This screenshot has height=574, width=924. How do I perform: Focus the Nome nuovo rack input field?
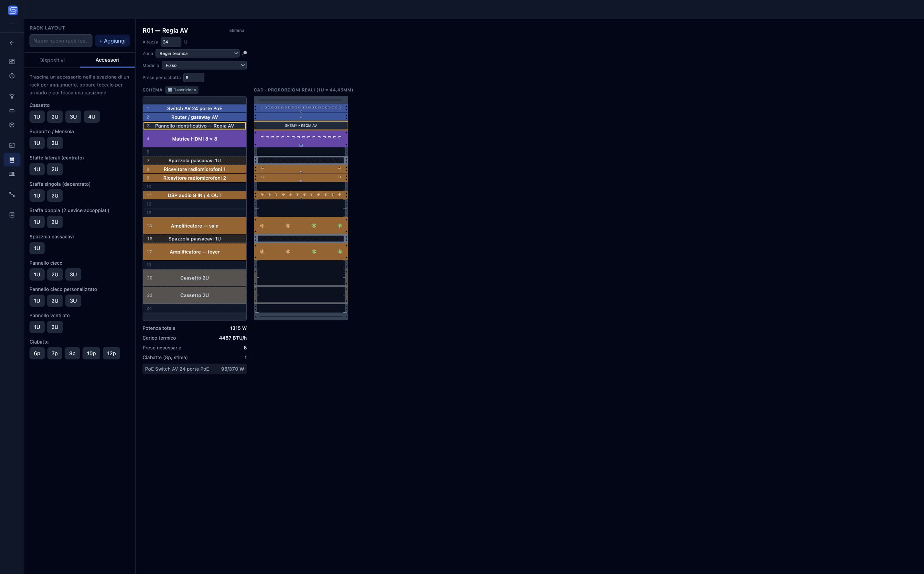pos(61,41)
